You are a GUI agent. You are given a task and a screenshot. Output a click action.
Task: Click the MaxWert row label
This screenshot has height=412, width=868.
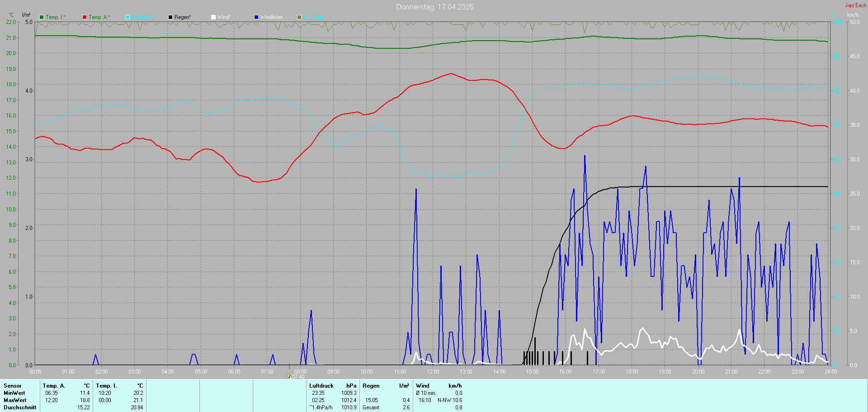tap(15, 400)
